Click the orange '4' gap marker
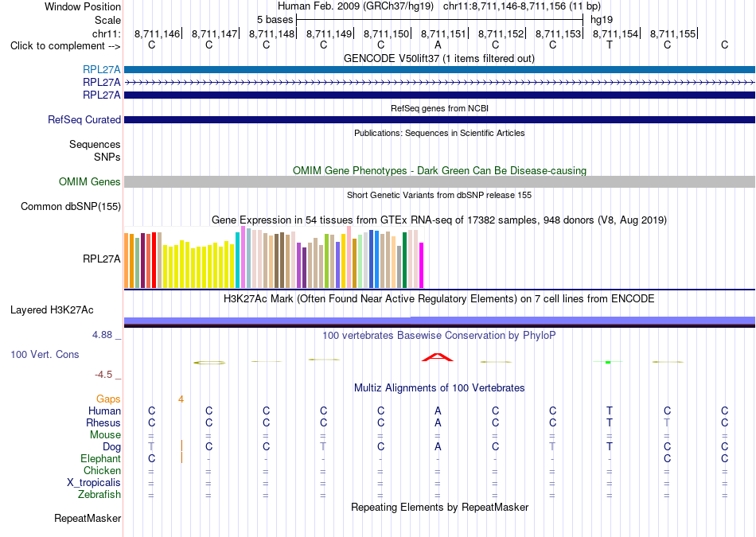Image resolution: width=756 pixels, height=537 pixels. (181, 399)
